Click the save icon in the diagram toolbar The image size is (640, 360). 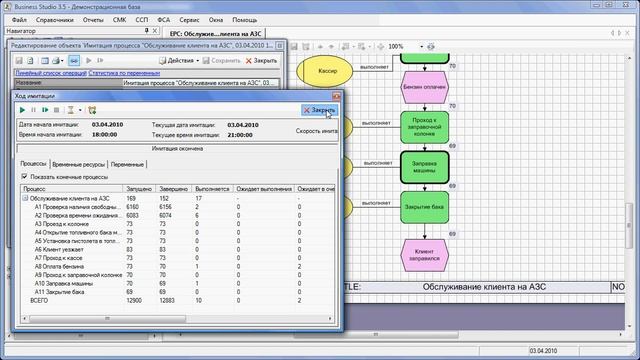coord(294,47)
